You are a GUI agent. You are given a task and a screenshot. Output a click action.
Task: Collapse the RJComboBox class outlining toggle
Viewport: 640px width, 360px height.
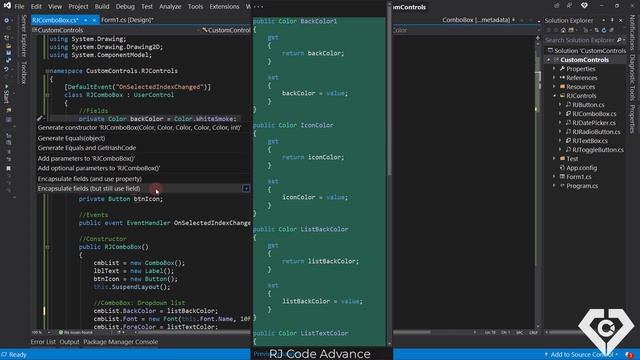47,95
